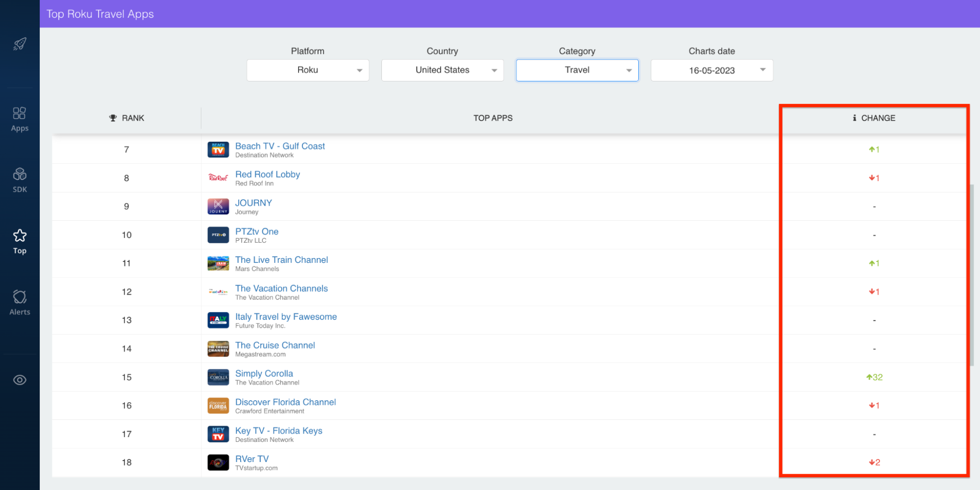Open the SDK section in sidebar
Screen dimensions: 980x490
tap(20, 181)
